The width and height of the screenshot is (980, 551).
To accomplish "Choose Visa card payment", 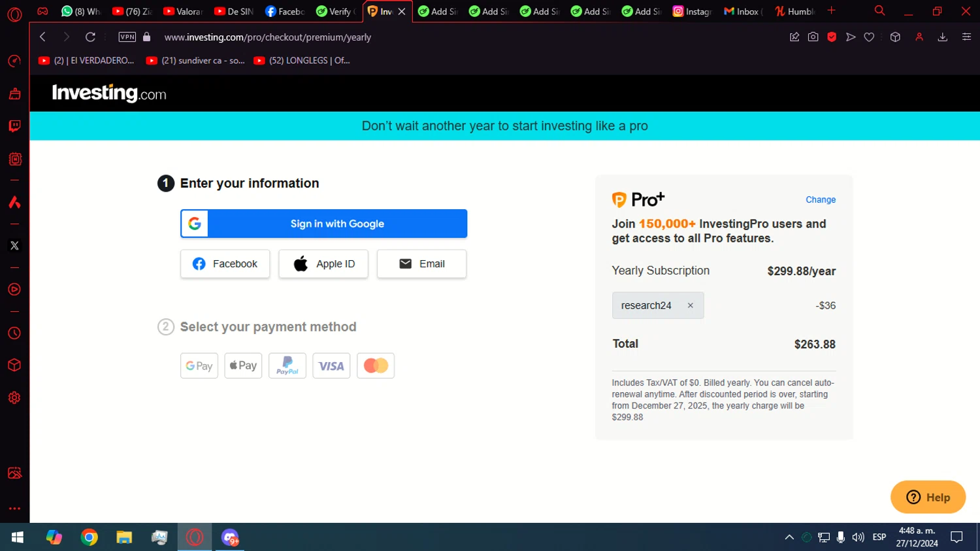I will pos(331,366).
